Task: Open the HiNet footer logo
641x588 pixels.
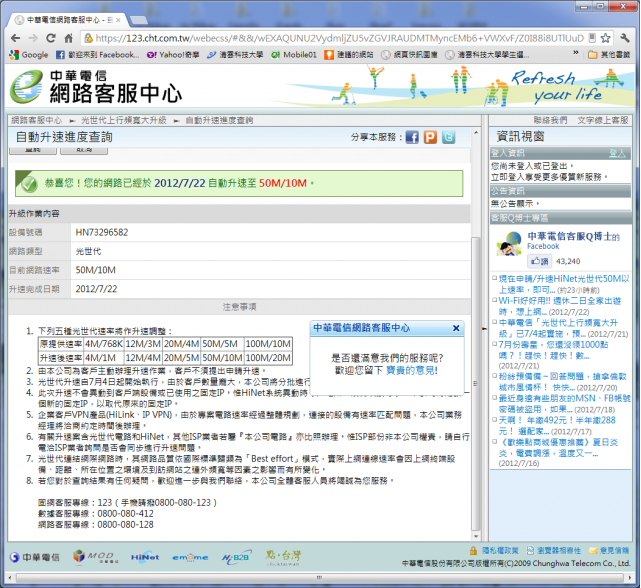Action: pos(145,557)
